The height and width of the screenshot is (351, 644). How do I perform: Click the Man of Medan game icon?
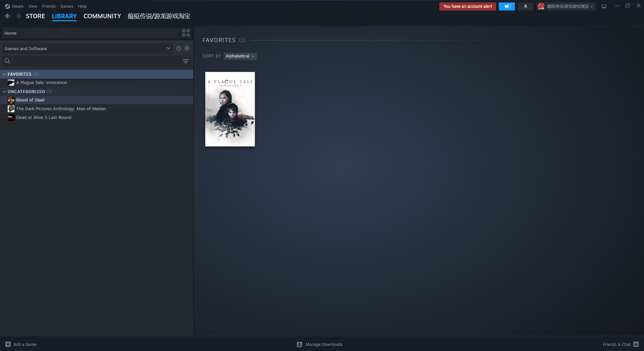tap(11, 109)
